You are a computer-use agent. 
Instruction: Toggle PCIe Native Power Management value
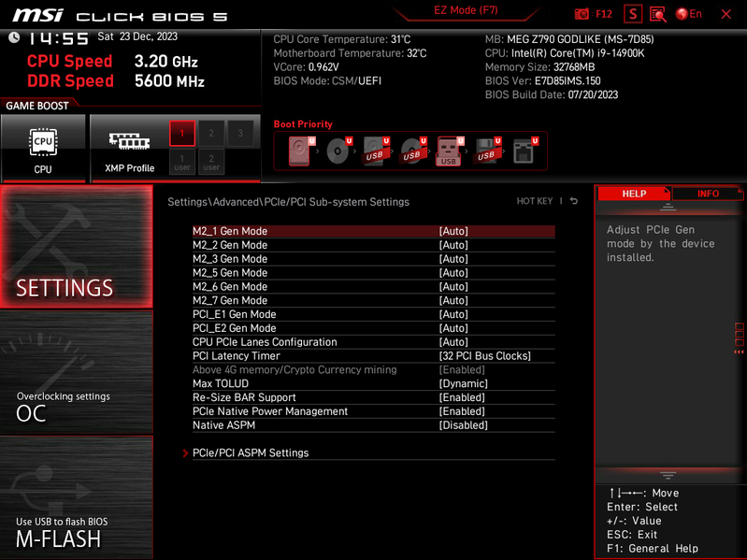pyautogui.click(x=462, y=411)
